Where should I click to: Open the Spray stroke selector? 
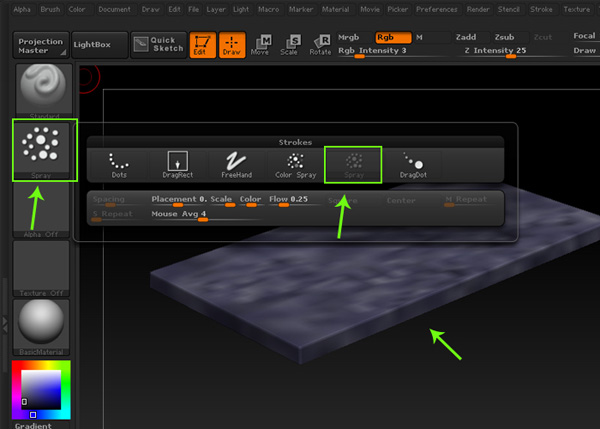[x=41, y=151]
